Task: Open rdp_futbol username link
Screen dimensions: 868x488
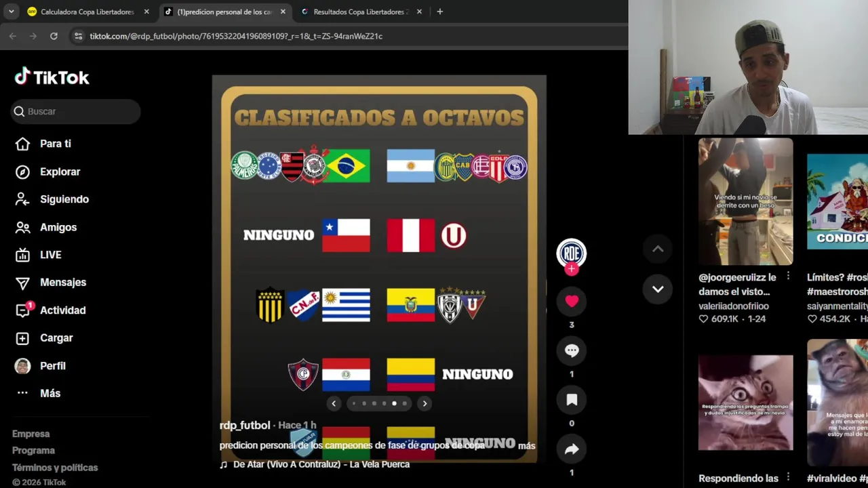Action: coord(245,425)
